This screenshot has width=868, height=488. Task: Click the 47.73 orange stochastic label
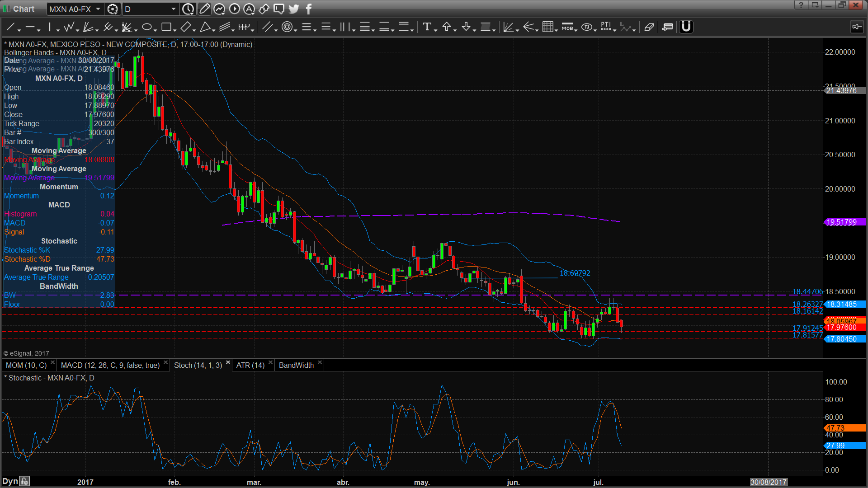845,428
